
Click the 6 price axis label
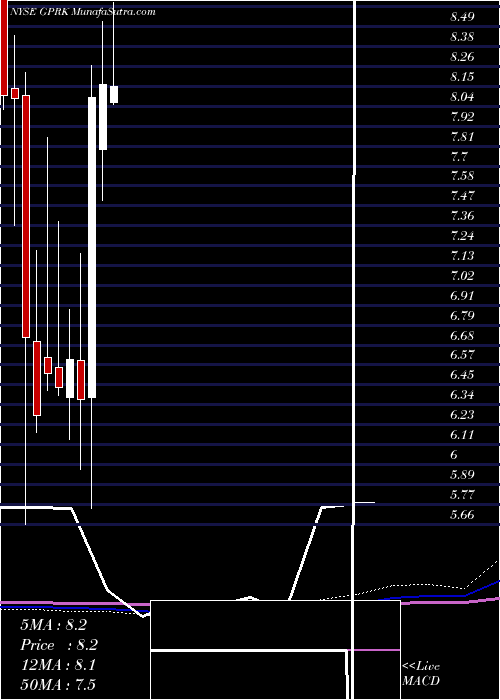tap(454, 455)
